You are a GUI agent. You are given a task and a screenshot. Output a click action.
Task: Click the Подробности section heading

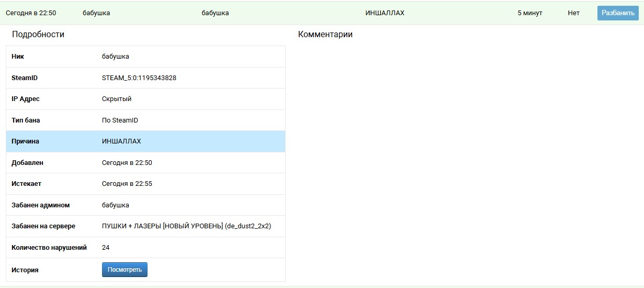38,35
